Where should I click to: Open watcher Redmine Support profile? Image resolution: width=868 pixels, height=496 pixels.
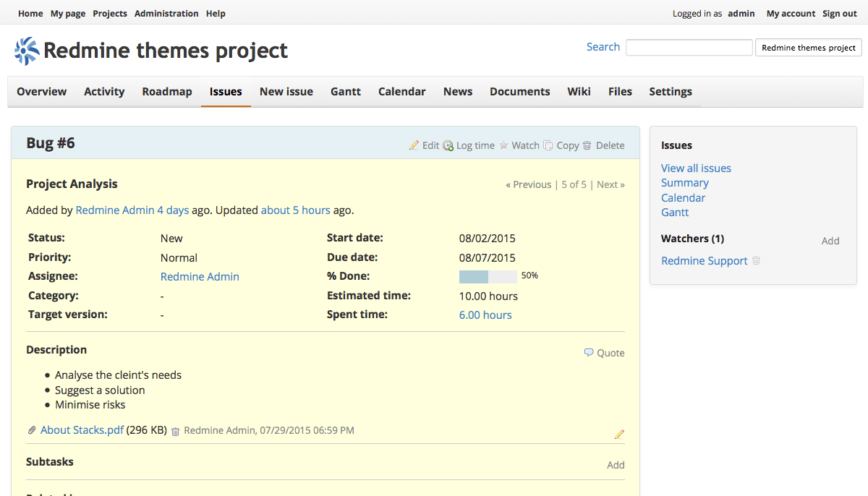point(705,261)
